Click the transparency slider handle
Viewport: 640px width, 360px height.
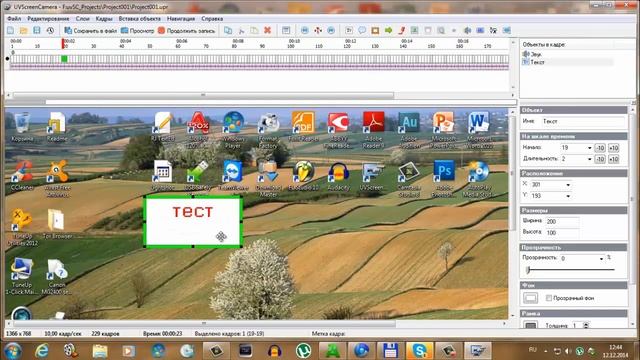point(528,270)
